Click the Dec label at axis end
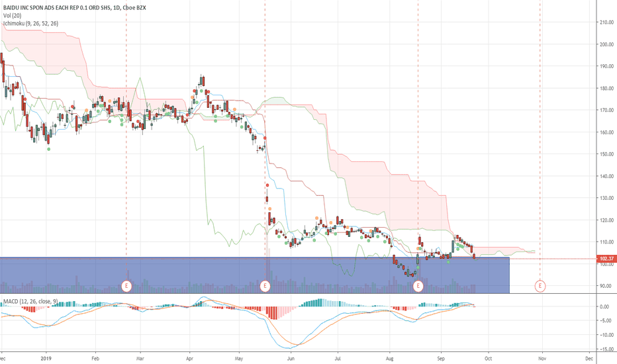The height and width of the screenshot is (364, 617). click(589, 359)
